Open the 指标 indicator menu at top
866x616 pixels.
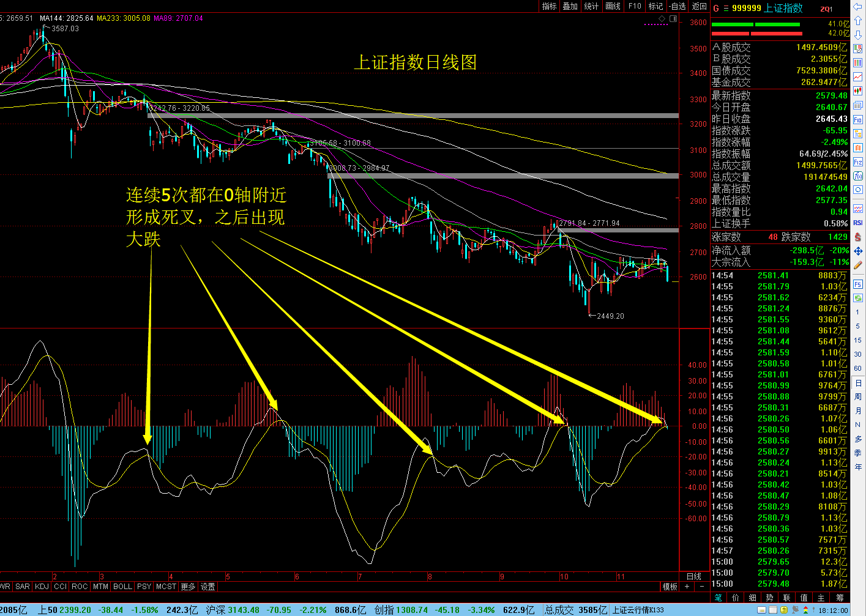coord(549,6)
